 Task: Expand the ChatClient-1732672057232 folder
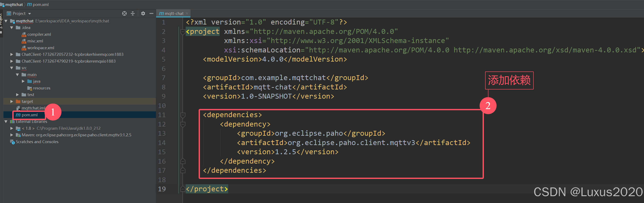[11, 54]
